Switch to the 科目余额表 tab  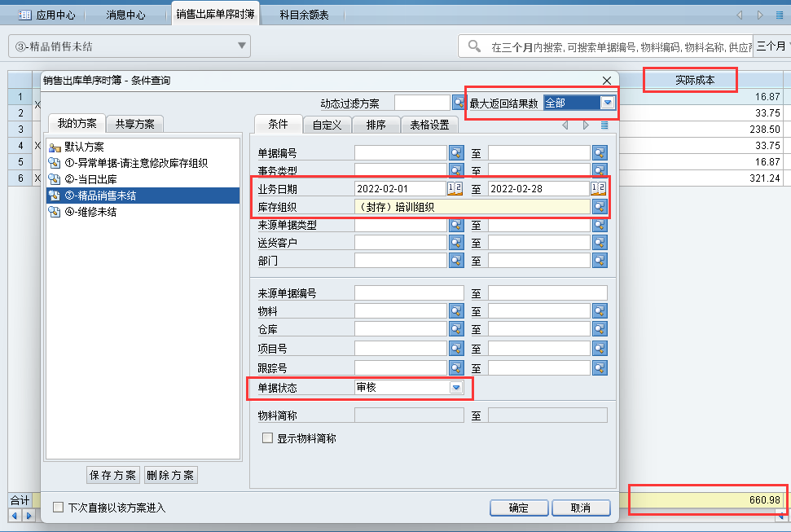point(304,15)
